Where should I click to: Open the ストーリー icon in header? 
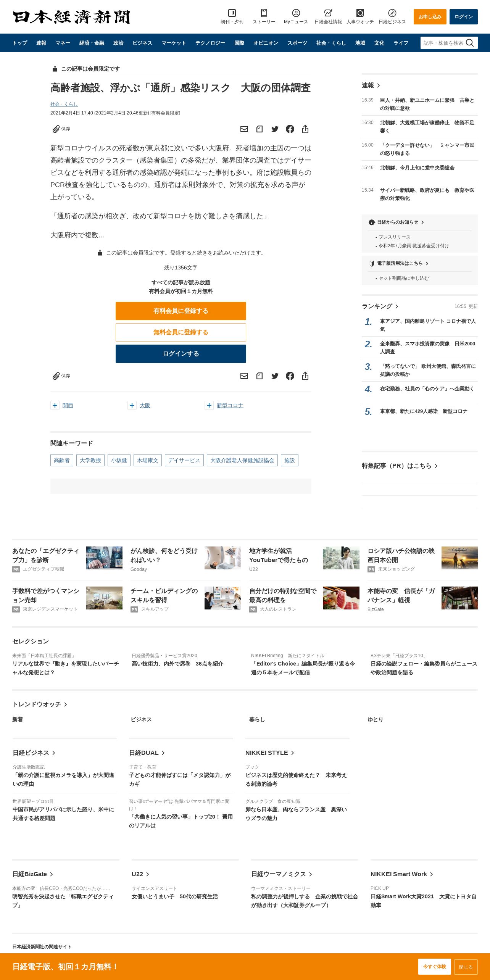(264, 13)
